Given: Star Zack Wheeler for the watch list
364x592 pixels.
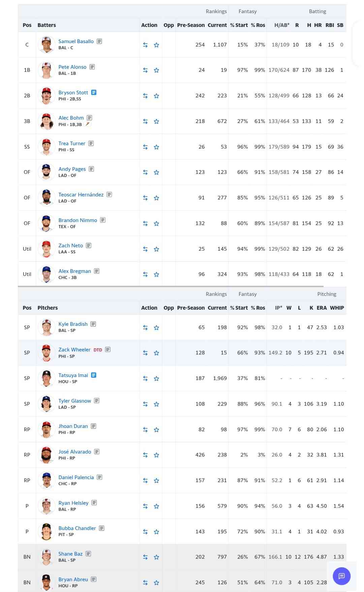Looking at the screenshot, I should pyautogui.click(x=156, y=353).
